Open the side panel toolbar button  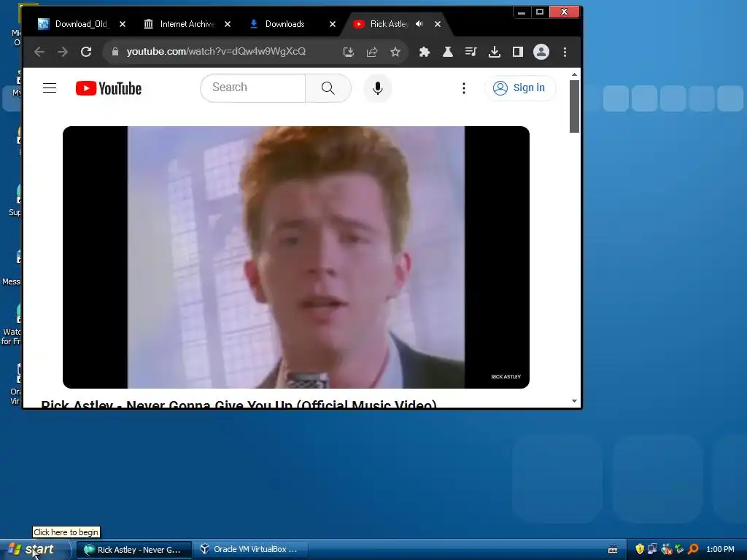tap(518, 52)
